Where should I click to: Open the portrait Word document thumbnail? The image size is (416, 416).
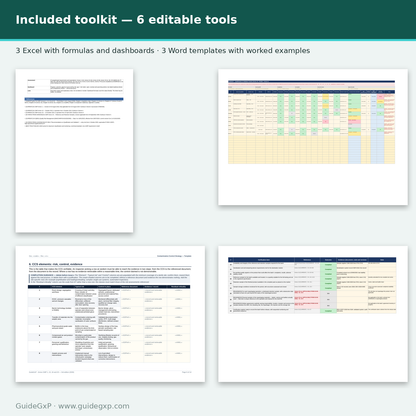[x=74, y=151]
